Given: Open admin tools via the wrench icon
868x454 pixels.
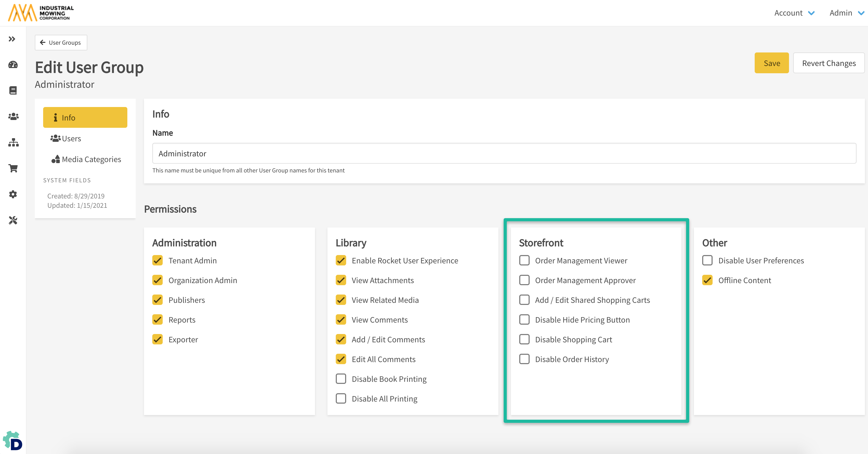Looking at the screenshot, I should tap(13, 220).
